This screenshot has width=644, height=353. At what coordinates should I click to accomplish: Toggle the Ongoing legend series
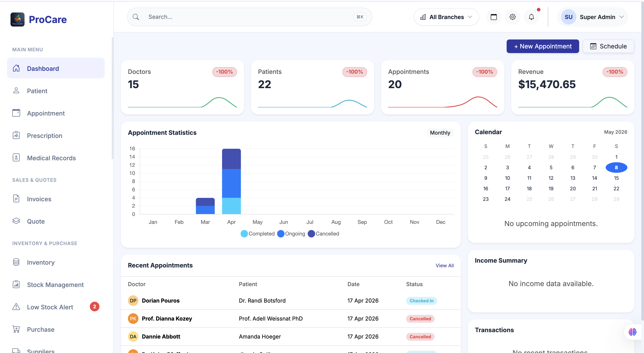coord(291,234)
